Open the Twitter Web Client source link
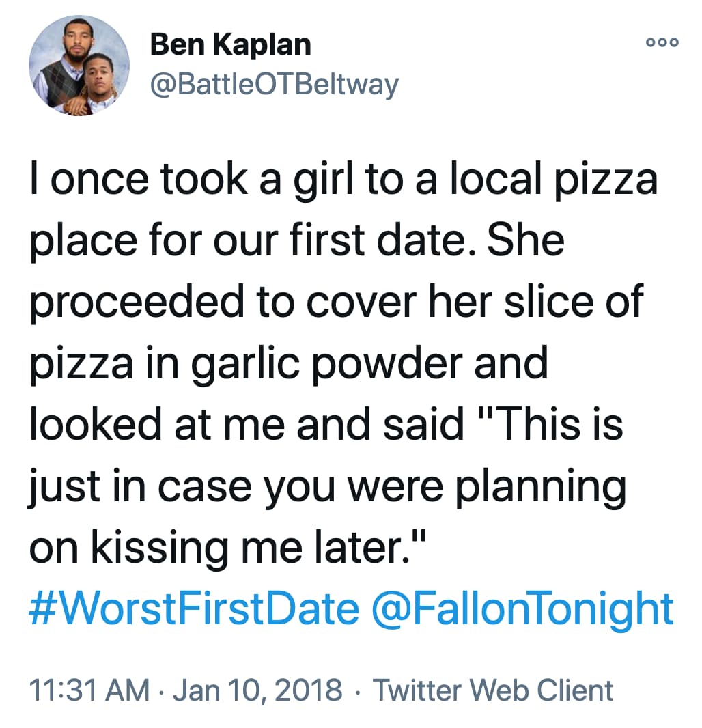Viewport: 702px width, 728px height. (x=492, y=690)
